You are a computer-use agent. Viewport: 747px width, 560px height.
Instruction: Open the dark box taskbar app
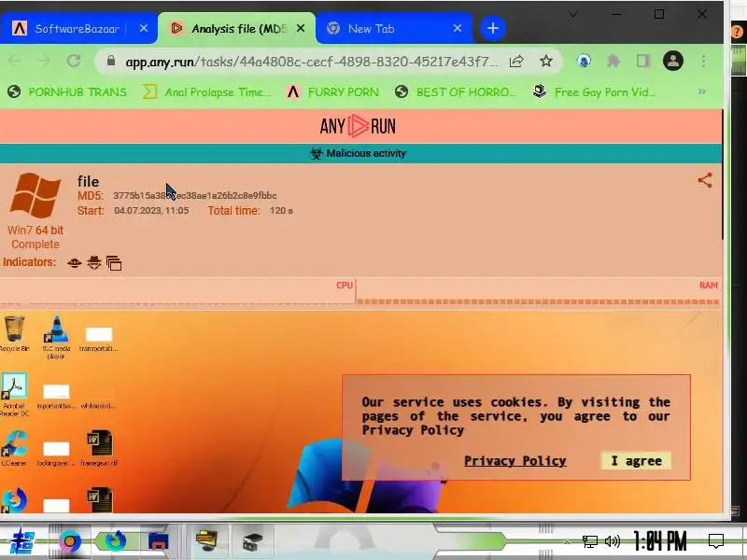pos(252,541)
